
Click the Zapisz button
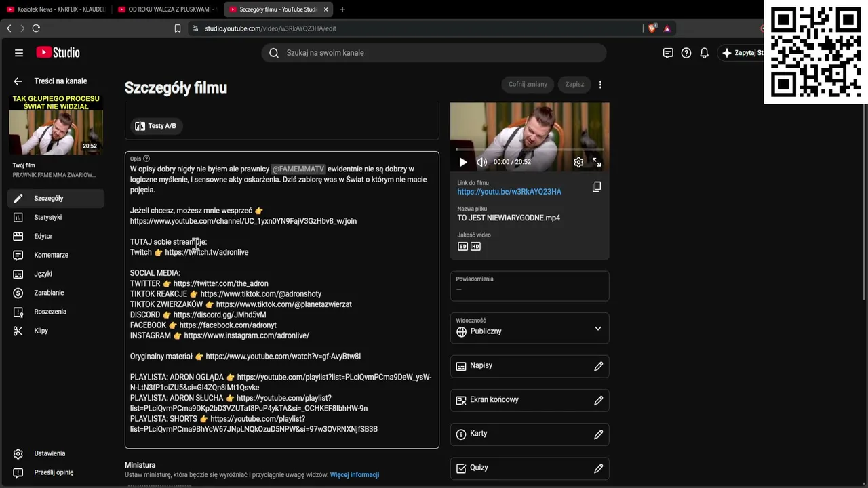[574, 85]
